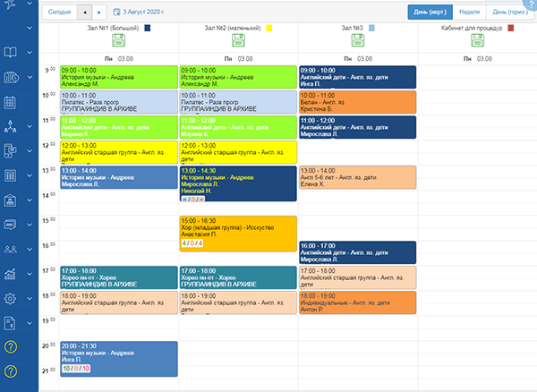Click the bank building sidebar icon
Viewport: 537px width, 392px height.
point(11,200)
